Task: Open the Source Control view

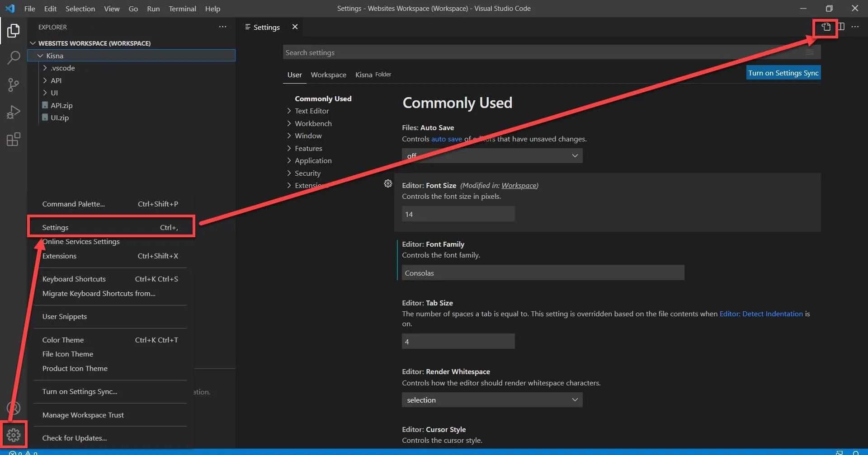Action: pos(14,84)
